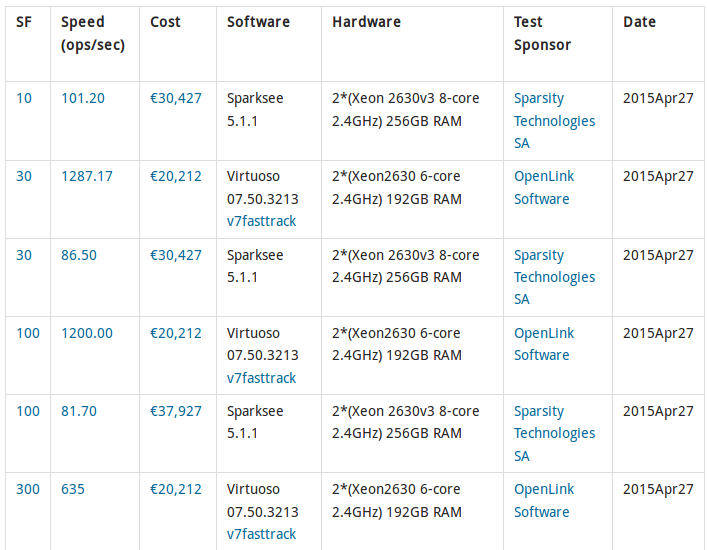Open the €30,427 cost in the 101.20 row
Image resolution: width=707 pixels, height=550 pixels.
pos(176,98)
